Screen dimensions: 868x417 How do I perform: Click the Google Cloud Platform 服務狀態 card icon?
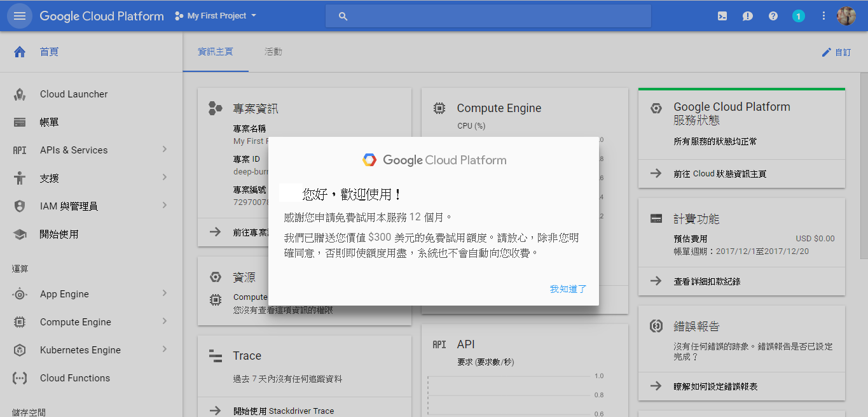point(656,108)
